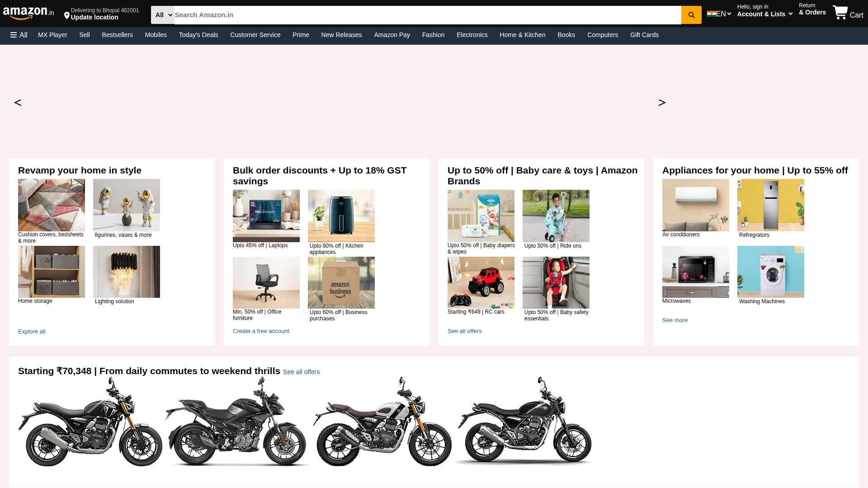Open Baby safety essentials image
868x488 pixels.
tap(556, 282)
